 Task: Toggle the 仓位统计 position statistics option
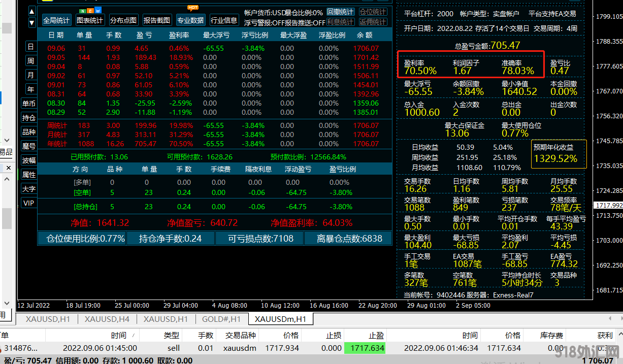coord(373,12)
